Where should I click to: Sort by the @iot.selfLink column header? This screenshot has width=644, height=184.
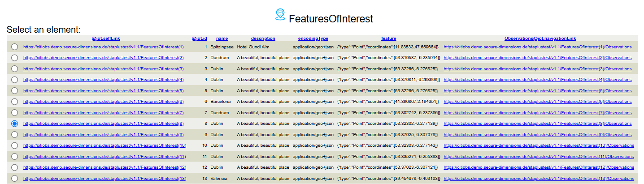(106, 39)
